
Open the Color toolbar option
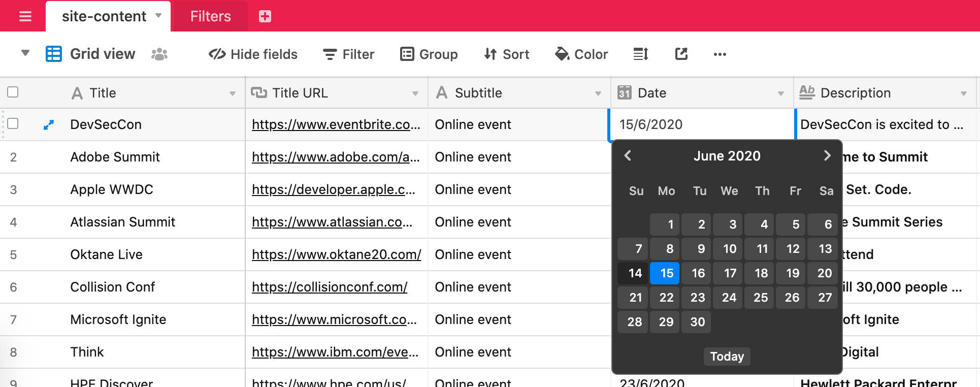tap(581, 54)
